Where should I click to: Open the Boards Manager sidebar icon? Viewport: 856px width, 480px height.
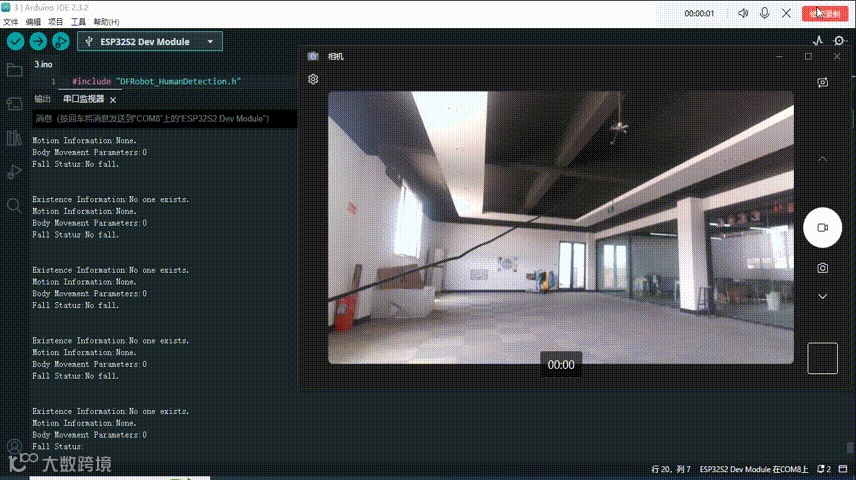14,104
